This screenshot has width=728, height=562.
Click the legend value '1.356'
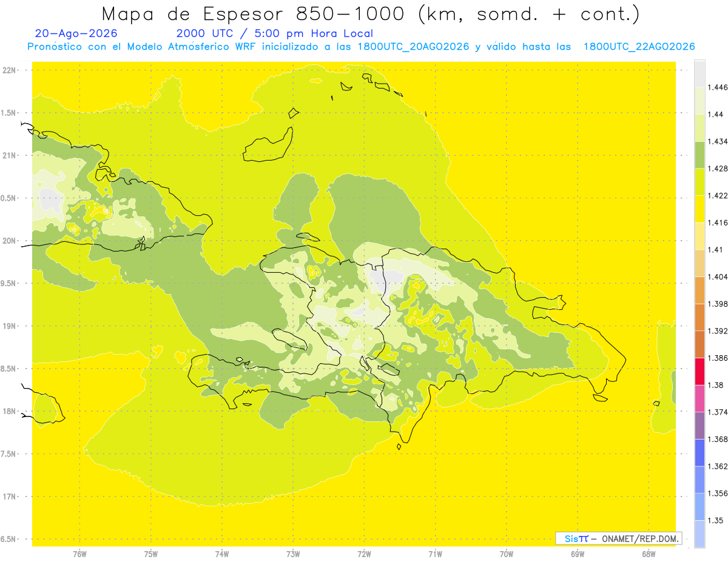(x=718, y=493)
